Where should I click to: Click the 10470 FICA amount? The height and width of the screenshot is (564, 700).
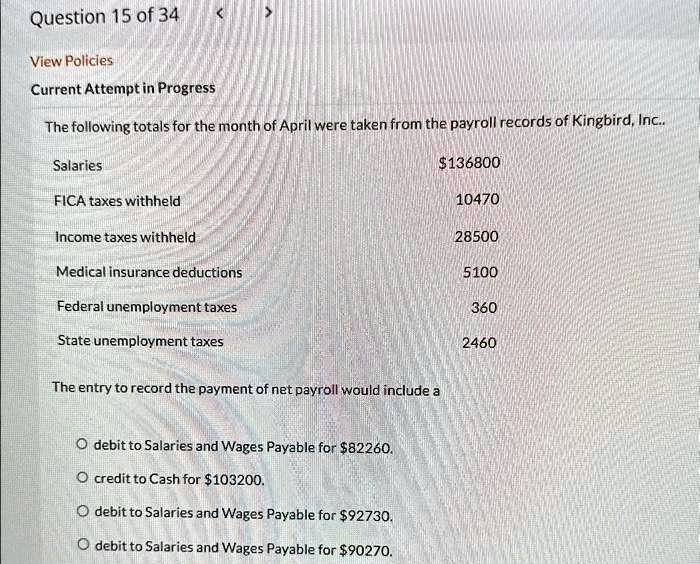click(x=476, y=200)
